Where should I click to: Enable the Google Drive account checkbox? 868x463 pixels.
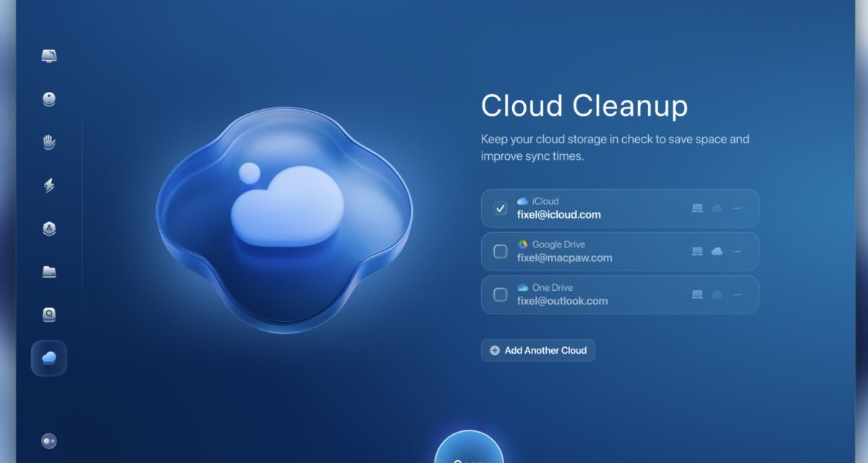(x=501, y=252)
